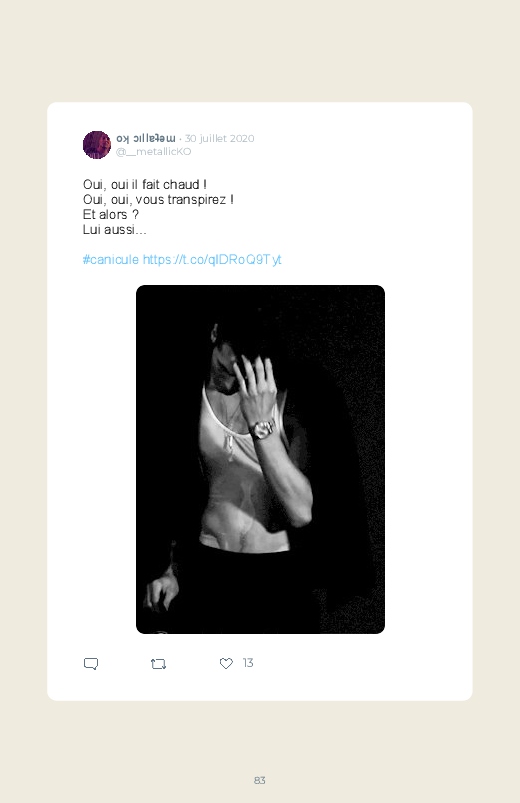Open the #canicule hashtag
The width and height of the screenshot is (520, 803).
(x=111, y=260)
